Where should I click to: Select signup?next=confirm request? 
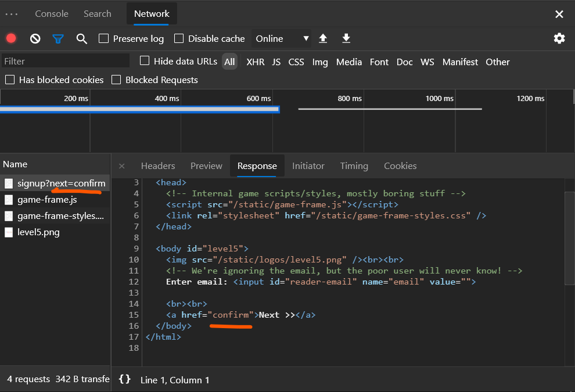point(55,184)
